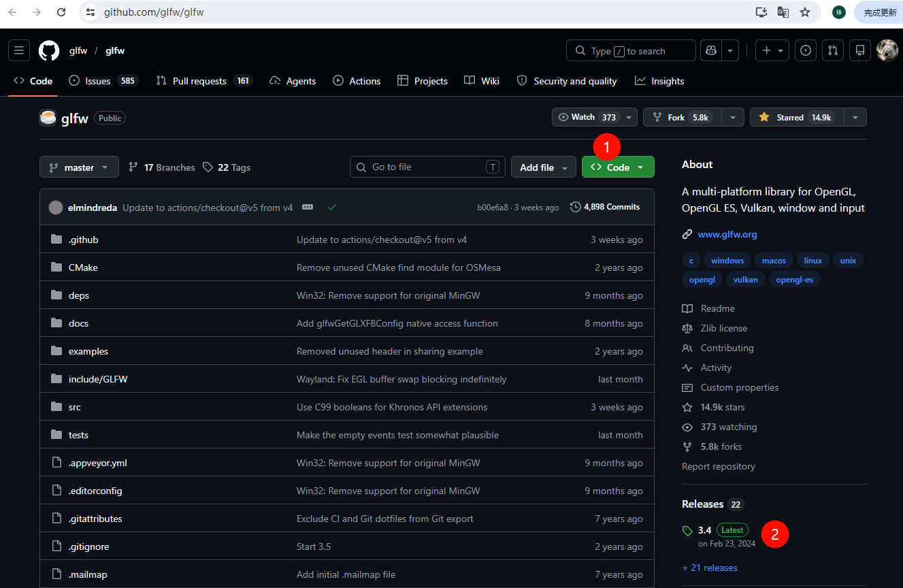Open the tests folder
Viewport: 903px width, 588px height.
(x=79, y=435)
